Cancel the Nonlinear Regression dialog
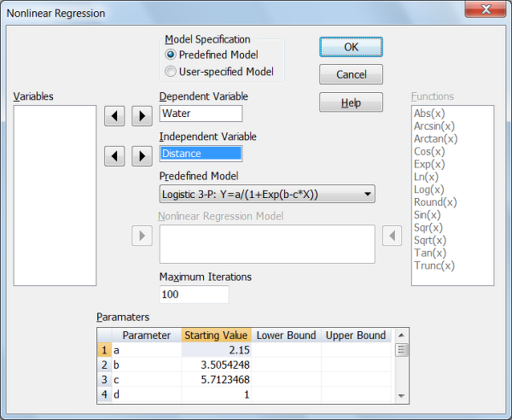The image size is (512, 420). click(x=351, y=74)
